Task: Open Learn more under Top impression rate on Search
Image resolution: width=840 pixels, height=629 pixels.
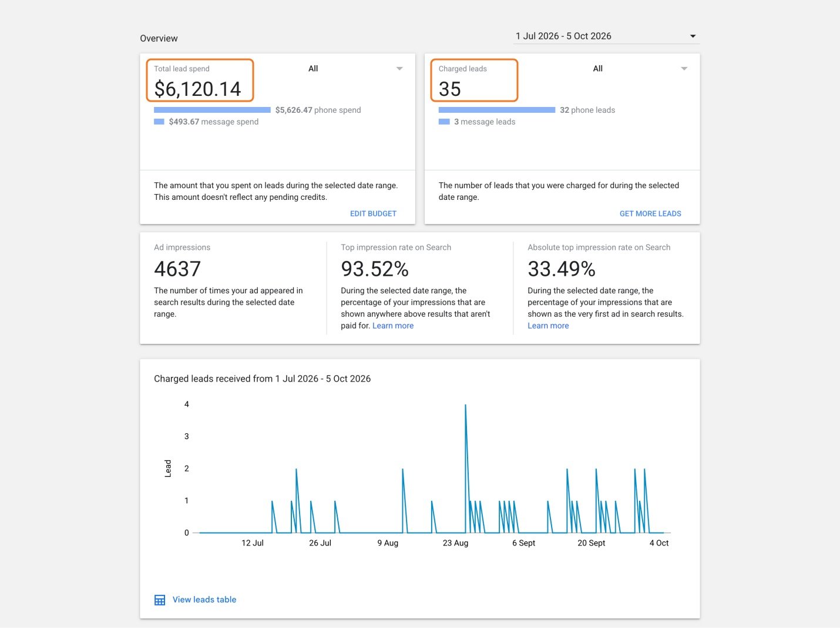Action: pos(393,326)
